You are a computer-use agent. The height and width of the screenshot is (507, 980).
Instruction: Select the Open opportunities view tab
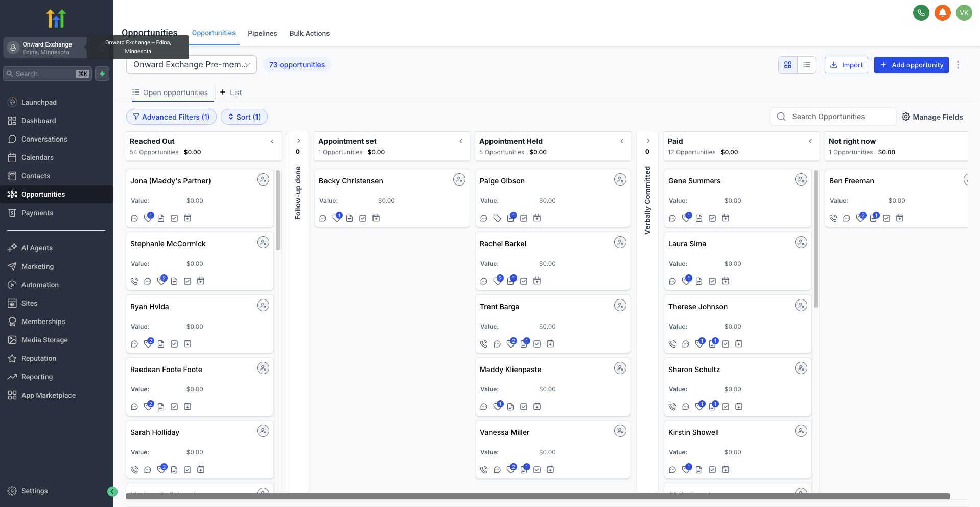(x=170, y=93)
